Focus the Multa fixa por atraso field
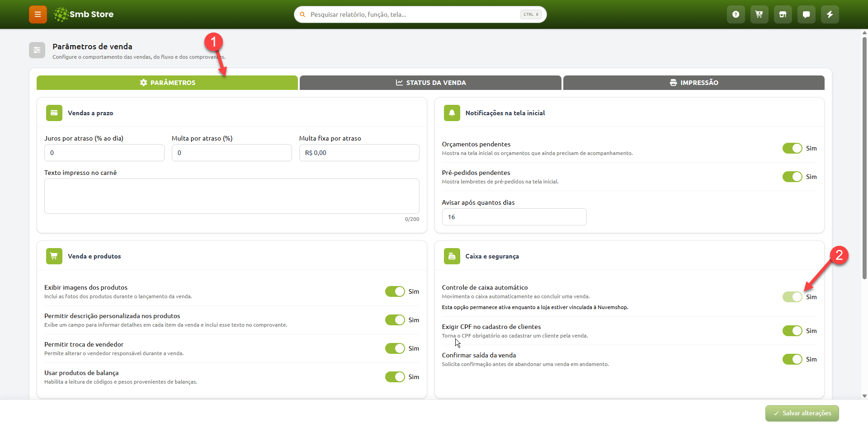This screenshot has height=427, width=868. [359, 153]
